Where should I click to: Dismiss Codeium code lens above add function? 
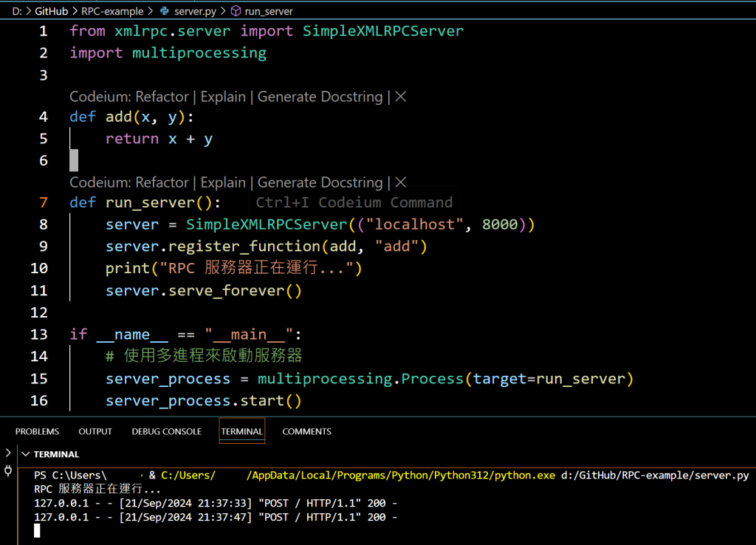(401, 97)
